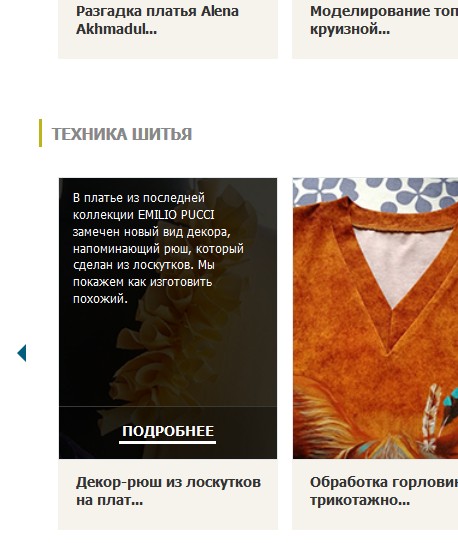Click the white underline beneath ПОДРОБНЕЕ
This screenshot has height=543, width=458.
click(168, 442)
